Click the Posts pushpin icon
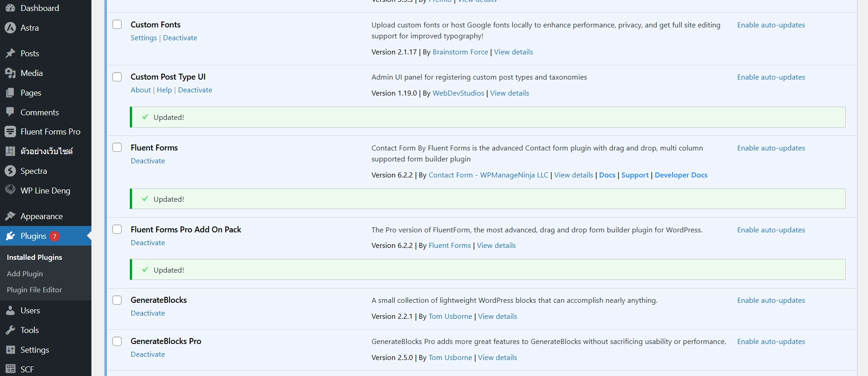The width and height of the screenshot is (868, 376). tap(10, 54)
